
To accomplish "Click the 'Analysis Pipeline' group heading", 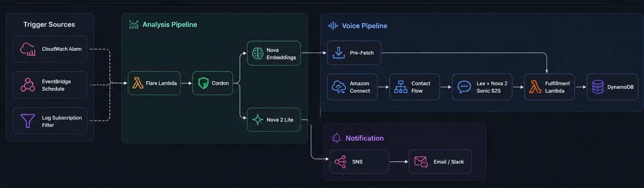I will point(170,25).
